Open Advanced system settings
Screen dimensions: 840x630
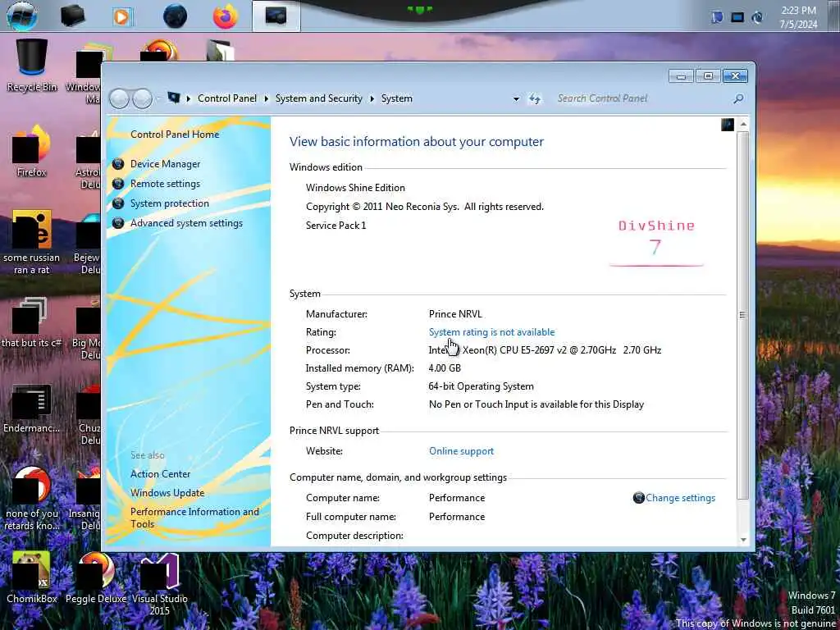coord(186,223)
